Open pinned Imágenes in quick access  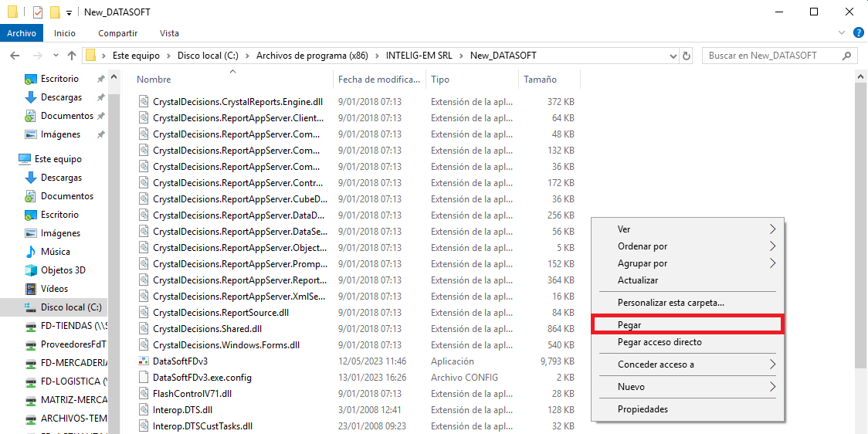[60, 134]
